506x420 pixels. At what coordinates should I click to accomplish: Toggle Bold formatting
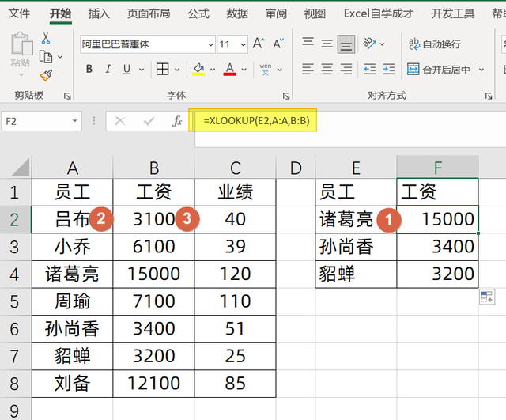pyautogui.click(x=89, y=69)
